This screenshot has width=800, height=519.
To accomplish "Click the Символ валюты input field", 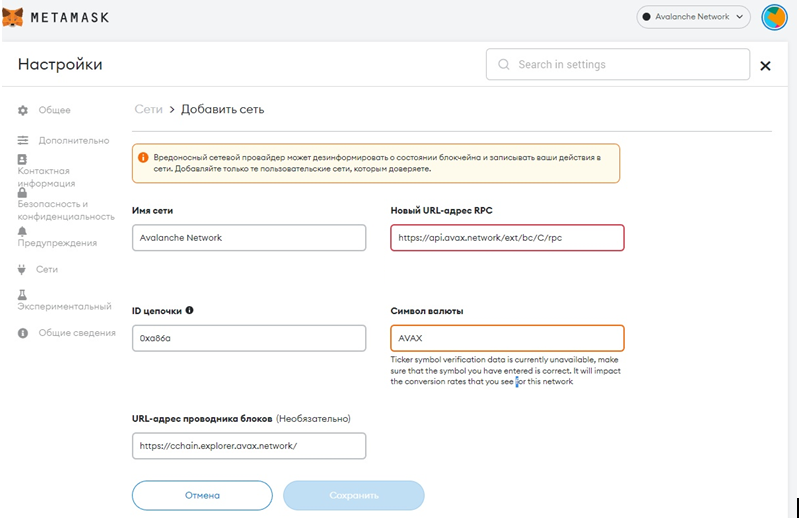I will pyautogui.click(x=507, y=338).
